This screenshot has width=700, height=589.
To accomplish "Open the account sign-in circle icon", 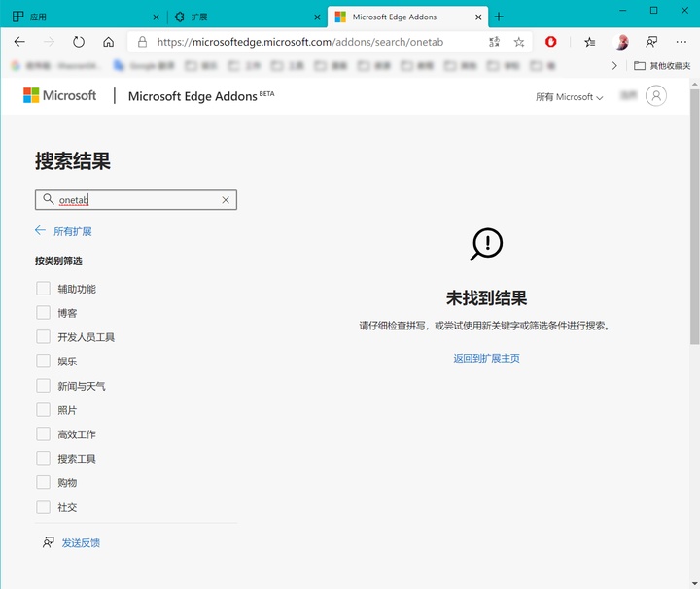I will coord(656,96).
